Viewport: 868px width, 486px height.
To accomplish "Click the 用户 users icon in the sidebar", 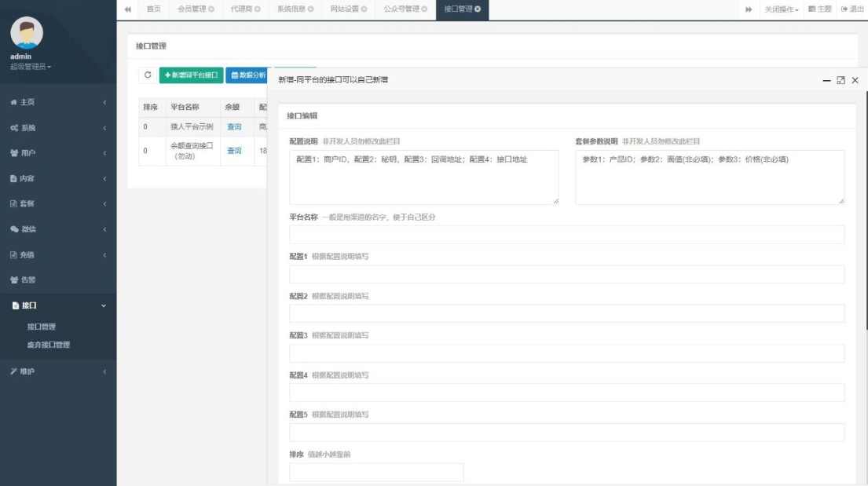I will [13, 152].
